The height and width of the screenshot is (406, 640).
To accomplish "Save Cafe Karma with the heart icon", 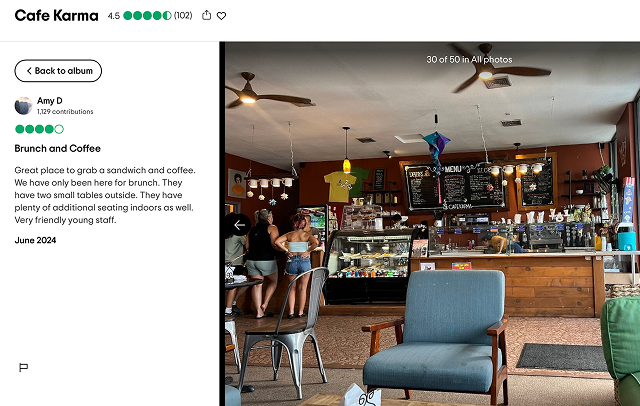I will point(221,16).
